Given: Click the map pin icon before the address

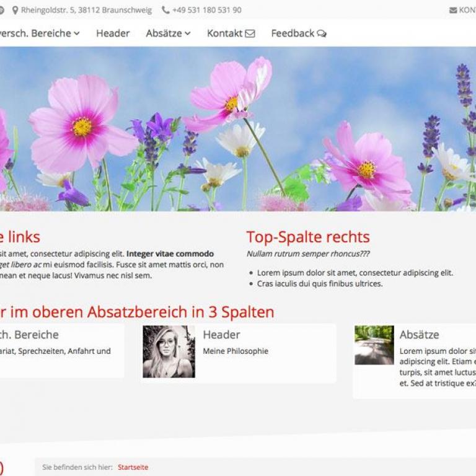Looking at the screenshot, I should (15, 10).
